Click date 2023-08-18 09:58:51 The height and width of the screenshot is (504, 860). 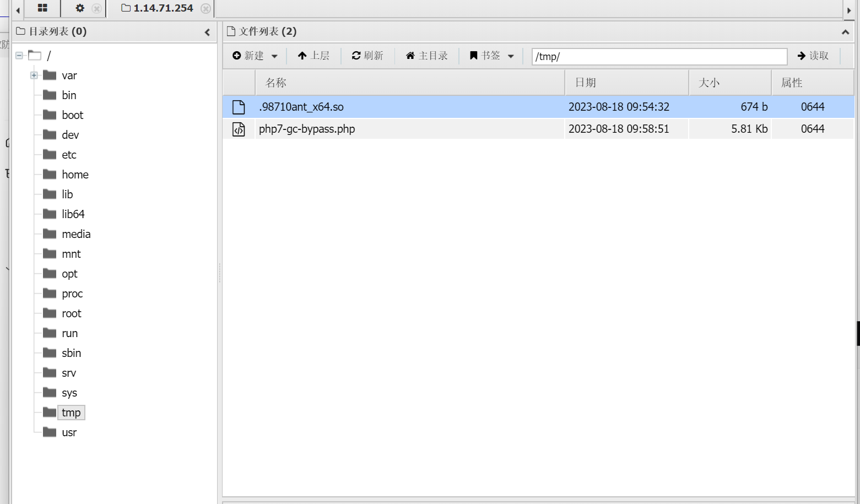(619, 129)
